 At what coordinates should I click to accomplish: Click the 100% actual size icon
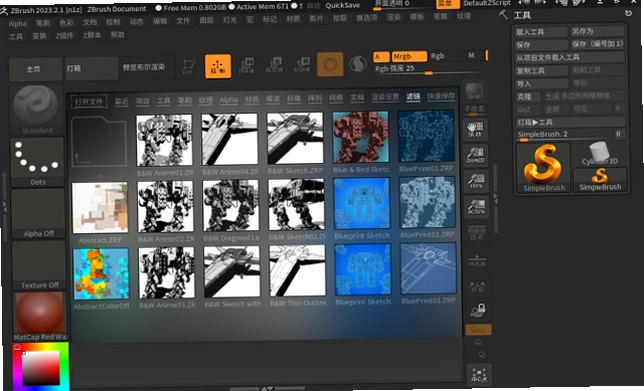click(x=476, y=181)
